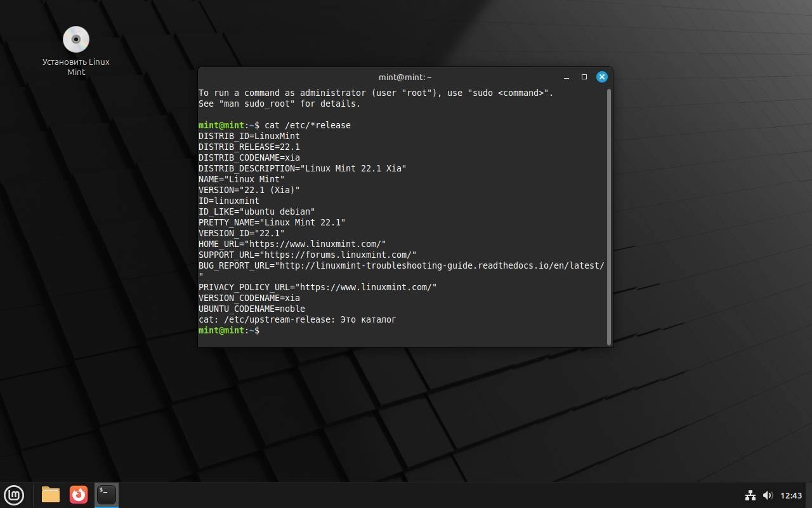Open the sound volume tray icon

click(768, 495)
